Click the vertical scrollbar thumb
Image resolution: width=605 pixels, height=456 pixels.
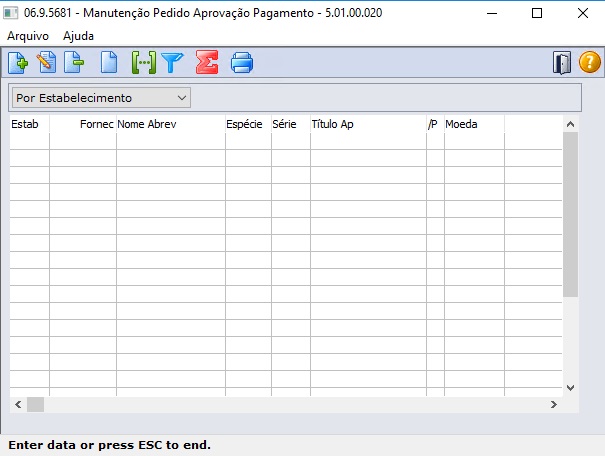click(x=570, y=214)
